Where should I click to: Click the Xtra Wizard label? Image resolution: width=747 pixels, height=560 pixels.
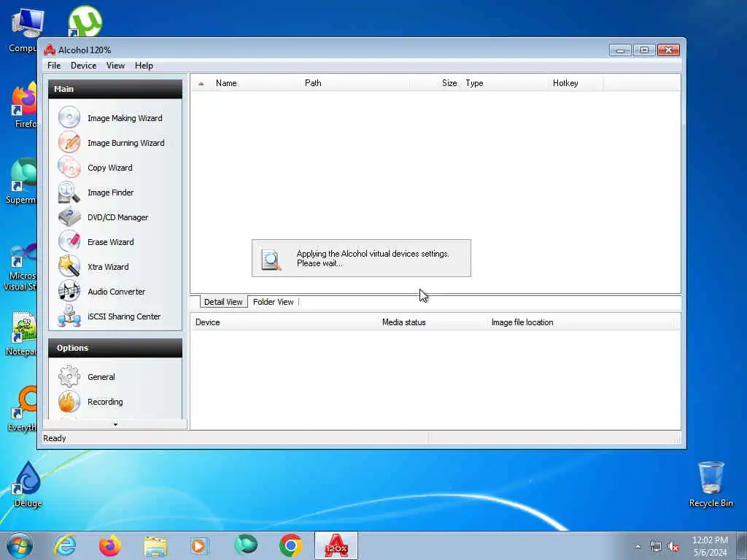coord(108,267)
